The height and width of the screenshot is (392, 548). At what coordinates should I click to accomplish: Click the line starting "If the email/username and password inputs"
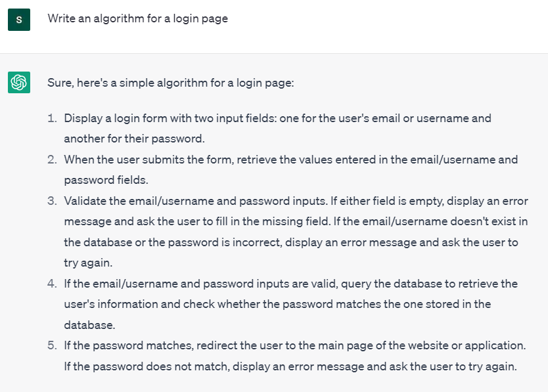(x=290, y=284)
